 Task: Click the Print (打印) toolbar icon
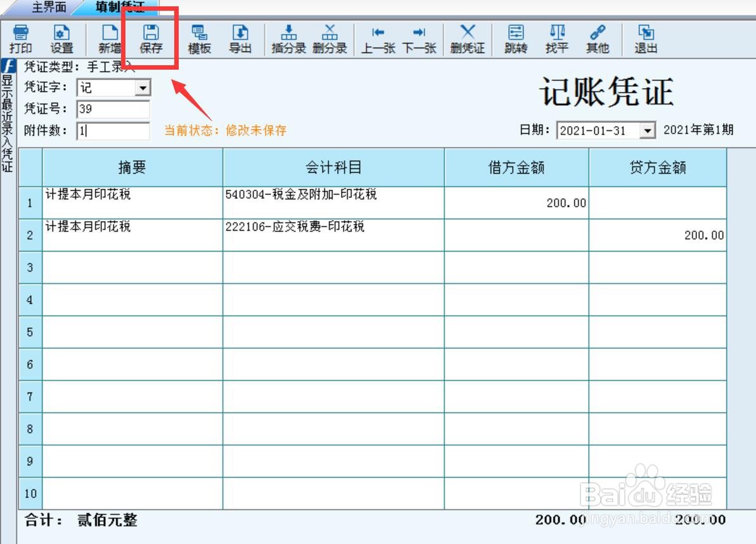[x=21, y=39]
